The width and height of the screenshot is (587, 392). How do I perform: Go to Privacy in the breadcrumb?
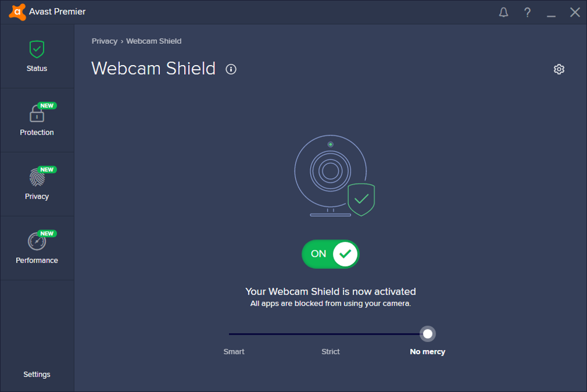104,41
